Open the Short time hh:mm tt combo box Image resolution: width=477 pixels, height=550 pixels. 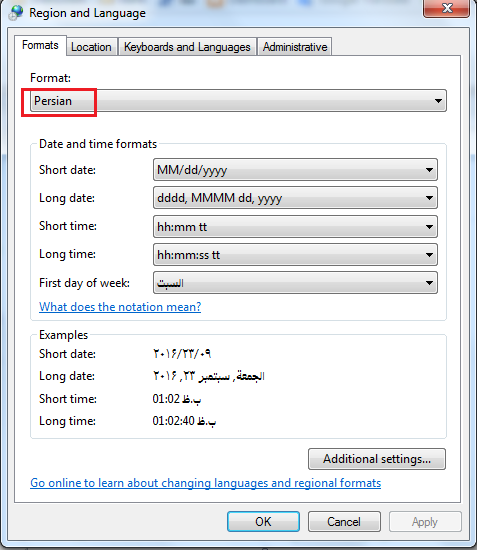[295, 227]
